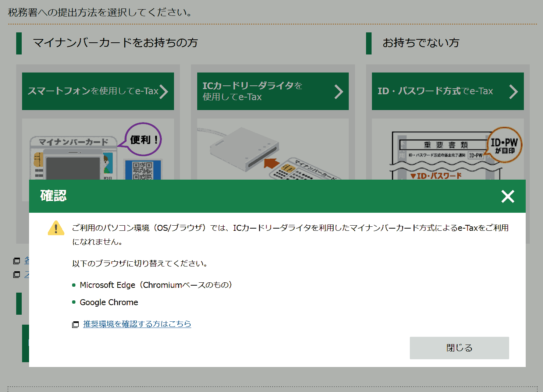Click the upper external-link icon behind the dialog

click(x=17, y=261)
